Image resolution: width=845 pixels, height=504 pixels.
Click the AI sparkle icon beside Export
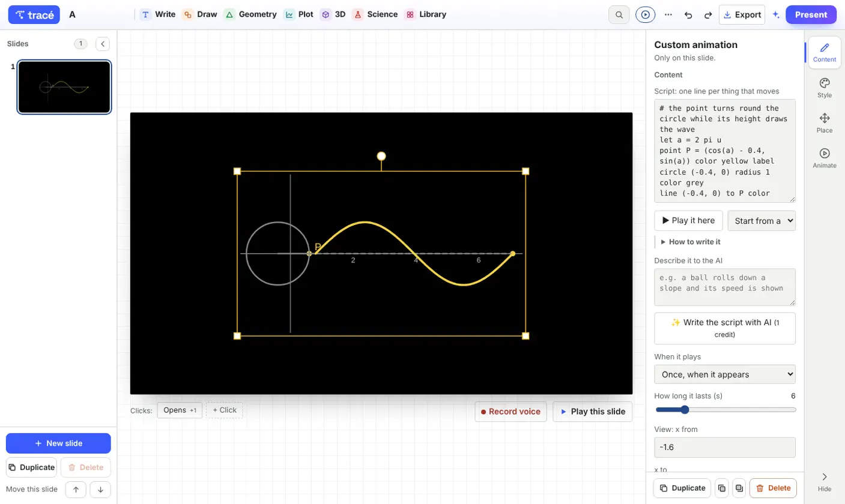[x=776, y=14]
